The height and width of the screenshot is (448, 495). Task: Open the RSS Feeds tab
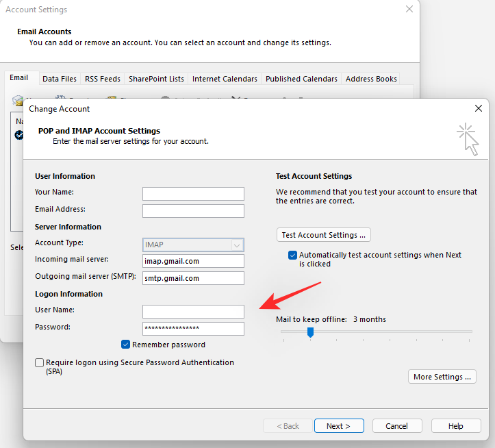pos(101,79)
